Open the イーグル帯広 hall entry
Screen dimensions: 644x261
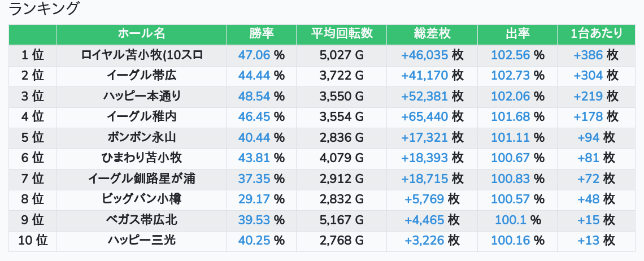(x=141, y=76)
